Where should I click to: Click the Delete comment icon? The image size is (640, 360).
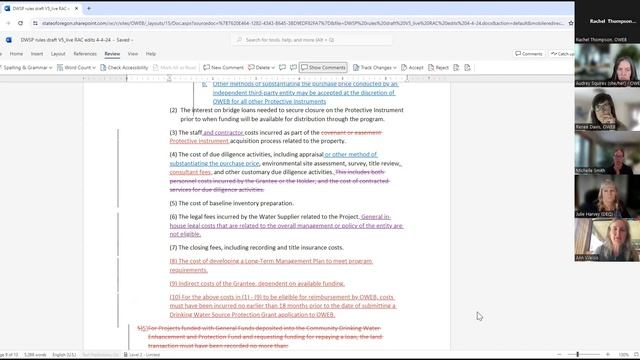(x=251, y=67)
